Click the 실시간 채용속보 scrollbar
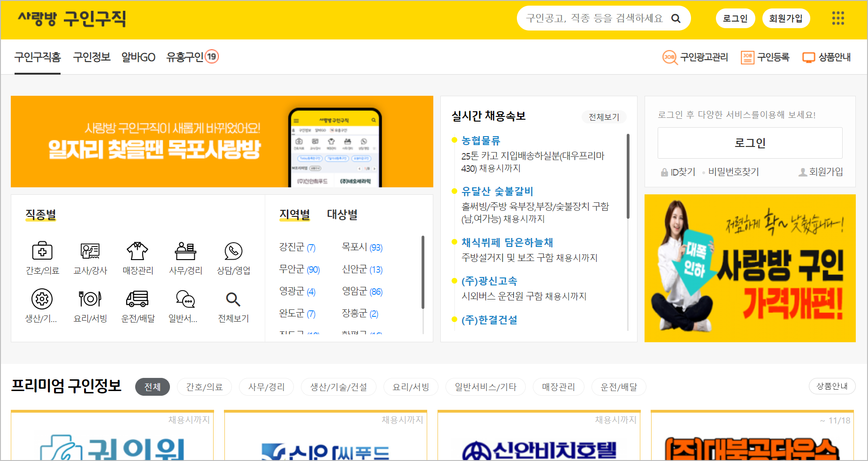Screen dimensions: 868x461 (628, 176)
